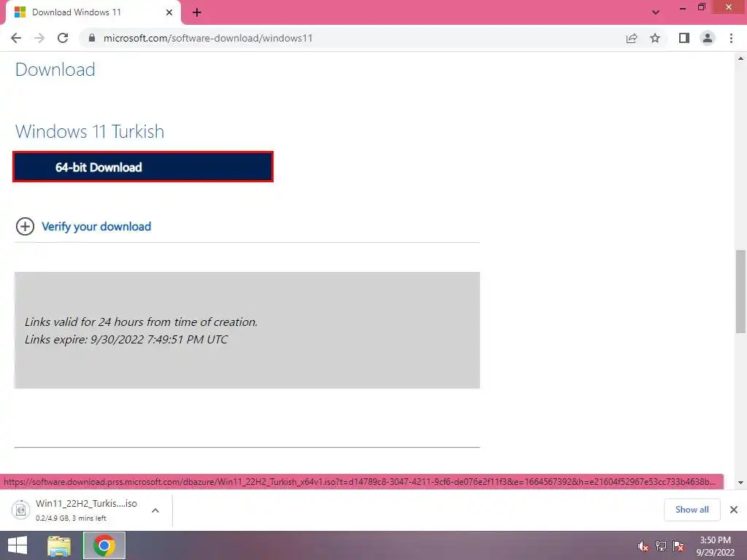Click the browser forward arrow

click(x=39, y=38)
